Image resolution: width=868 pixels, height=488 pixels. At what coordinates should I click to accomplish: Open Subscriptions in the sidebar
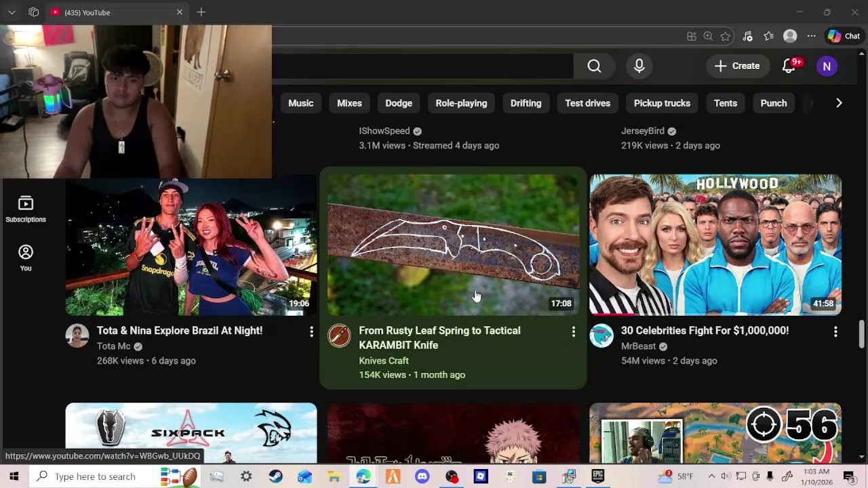click(x=26, y=209)
